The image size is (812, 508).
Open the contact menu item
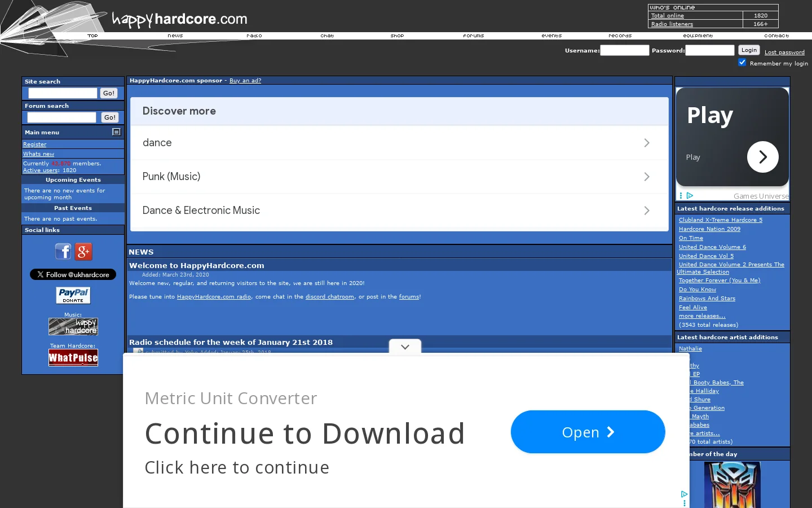[x=777, y=36]
